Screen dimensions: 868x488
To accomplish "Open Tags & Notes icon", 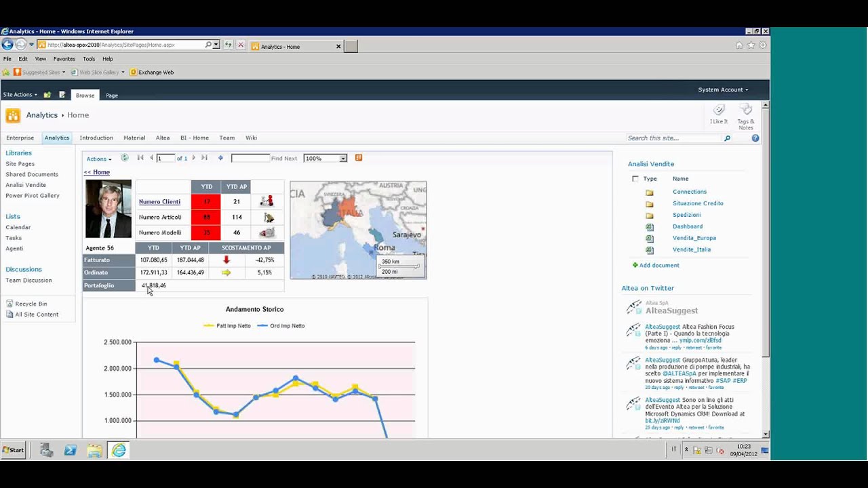I will 746,110.
